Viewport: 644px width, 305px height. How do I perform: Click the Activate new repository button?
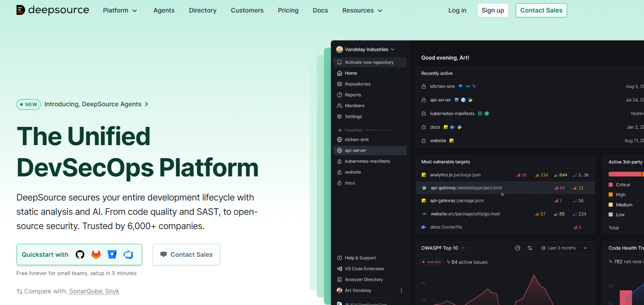[370, 63]
